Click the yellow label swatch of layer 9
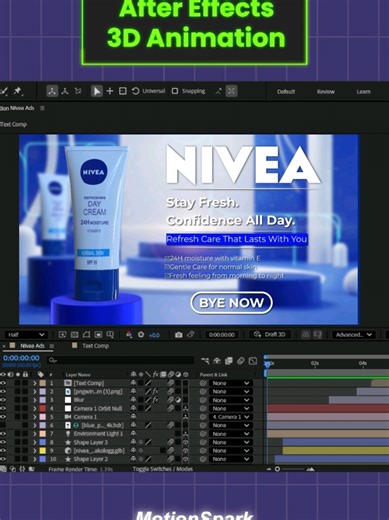 click(x=43, y=451)
